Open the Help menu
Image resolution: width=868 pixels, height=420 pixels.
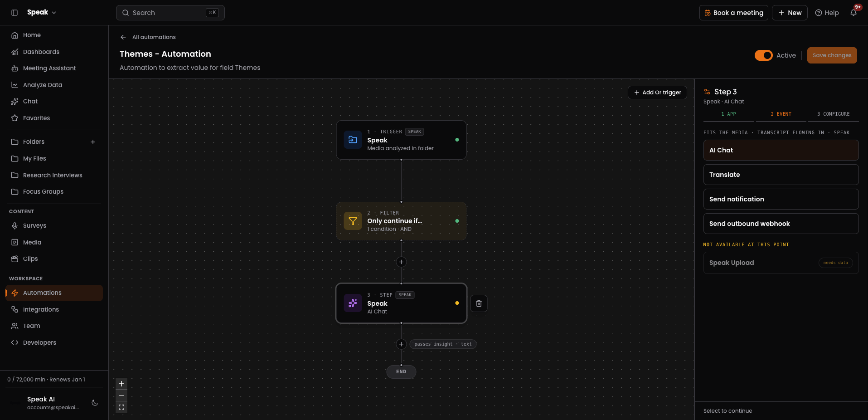[x=827, y=13]
